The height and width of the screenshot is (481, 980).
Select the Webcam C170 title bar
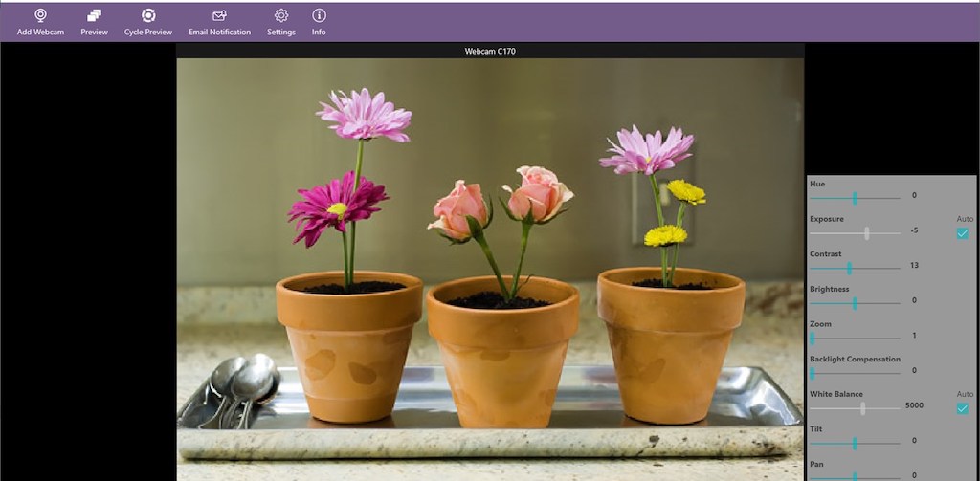pos(490,51)
